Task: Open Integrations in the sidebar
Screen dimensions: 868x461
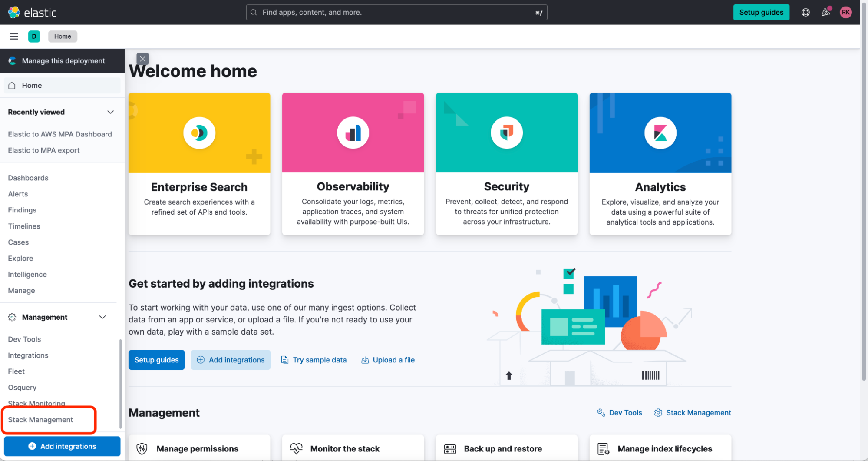Action: click(28, 355)
